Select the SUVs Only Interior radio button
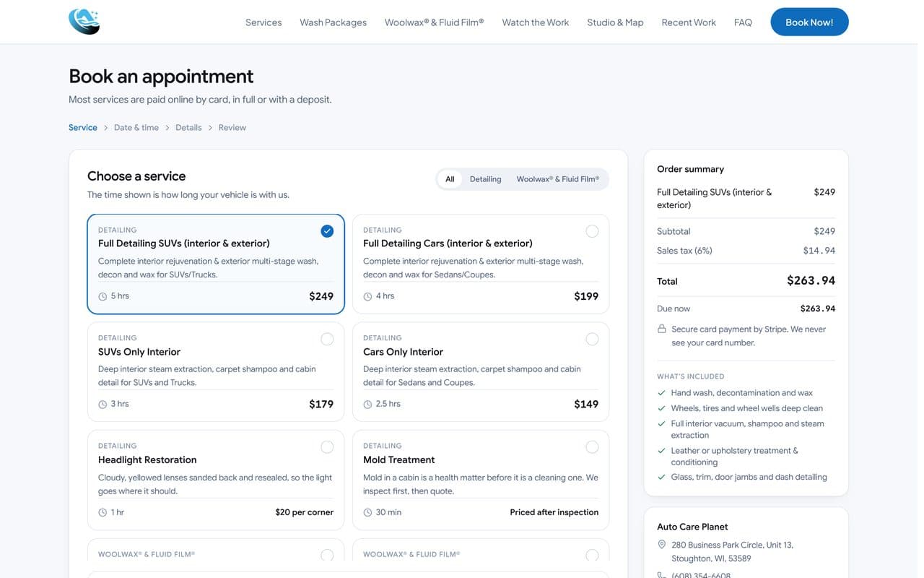This screenshot has width=924, height=578. click(x=327, y=339)
